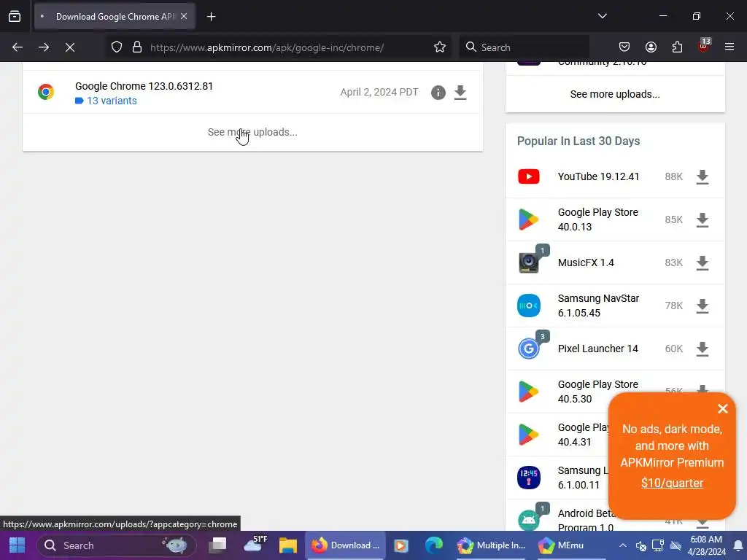
Task: Open the Firefox application hamburger menu
Action: tap(729, 47)
